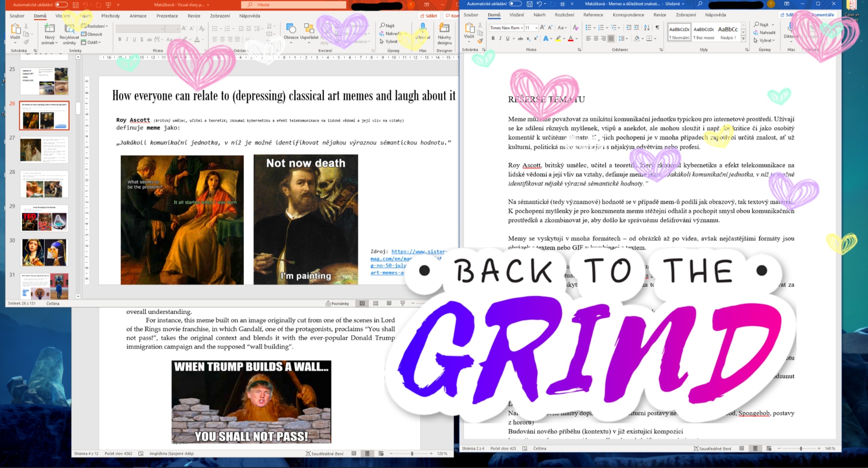Select slide 30 thumbnail in PowerPoint
Viewport: 868px width, 468px height.
tap(44, 252)
